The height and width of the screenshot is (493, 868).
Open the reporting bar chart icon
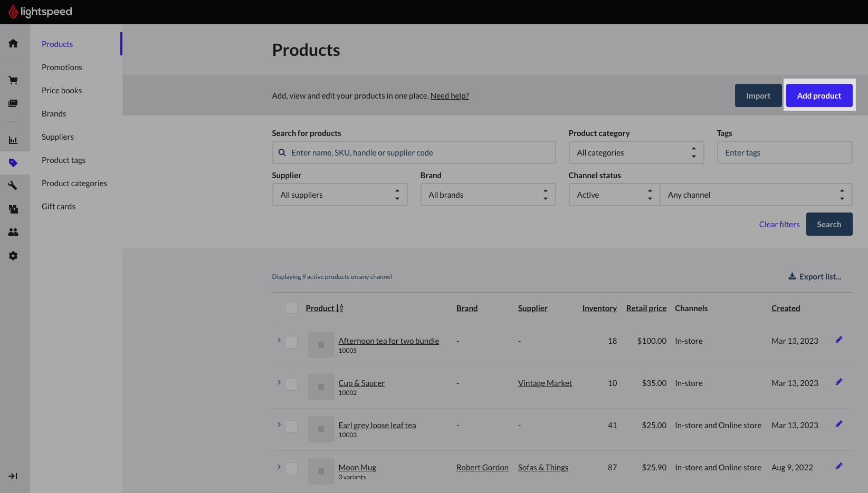click(13, 140)
